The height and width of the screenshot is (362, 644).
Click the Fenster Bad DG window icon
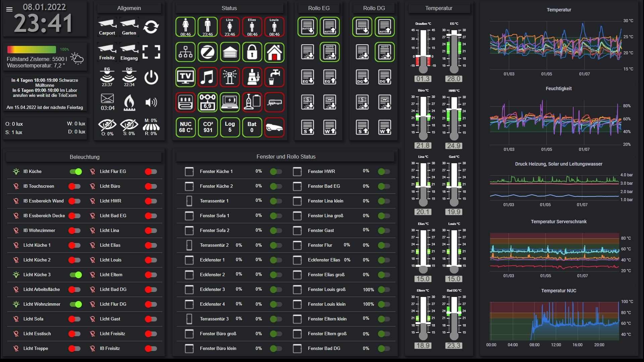[x=297, y=348]
